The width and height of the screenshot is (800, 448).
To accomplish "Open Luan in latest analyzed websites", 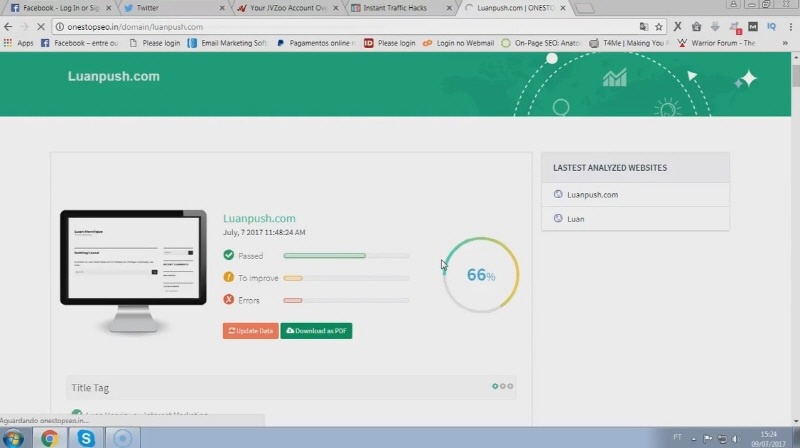I will 576,219.
